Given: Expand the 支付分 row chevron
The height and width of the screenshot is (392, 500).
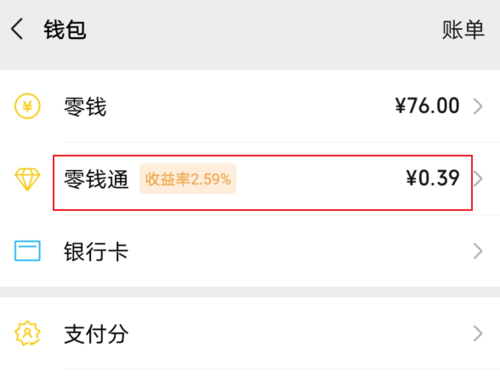Looking at the screenshot, I should pyautogui.click(x=478, y=334).
